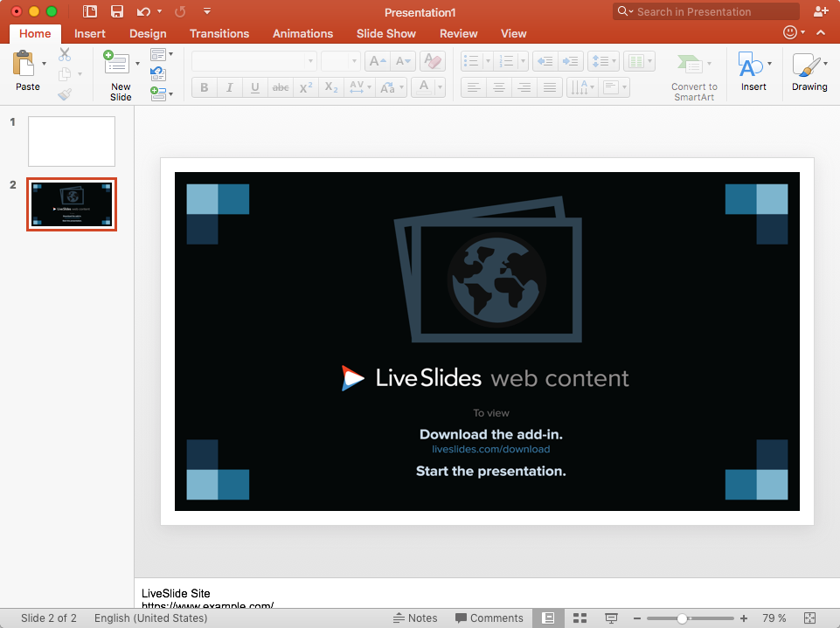Align text left
Image resolution: width=840 pixels, height=628 pixels.
[473, 87]
